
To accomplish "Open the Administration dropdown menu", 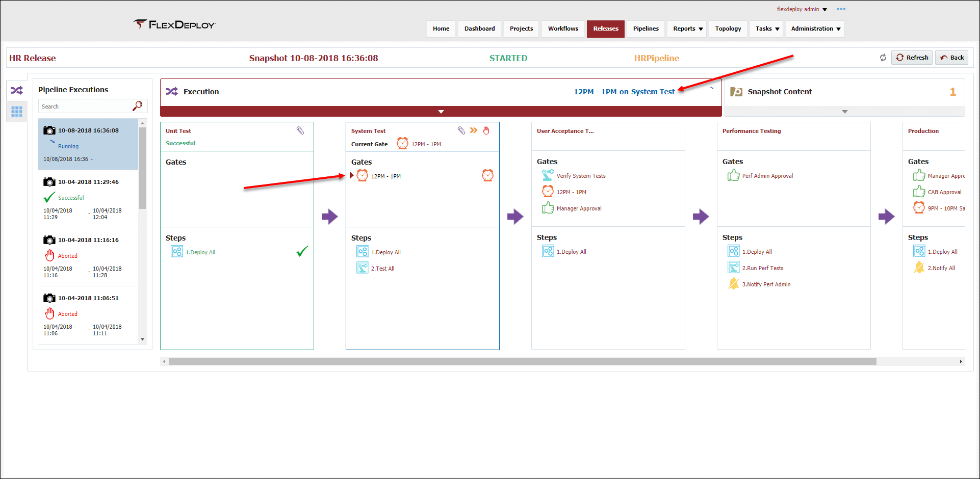I will (x=815, y=29).
